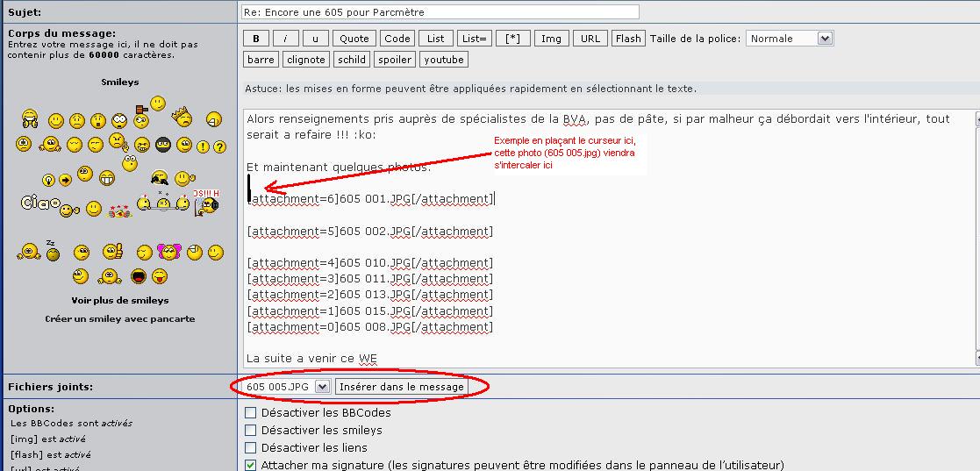The width and height of the screenshot is (980, 471).
Task: Uncheck Attacher ma signature option
Action: tap(251, 465)
